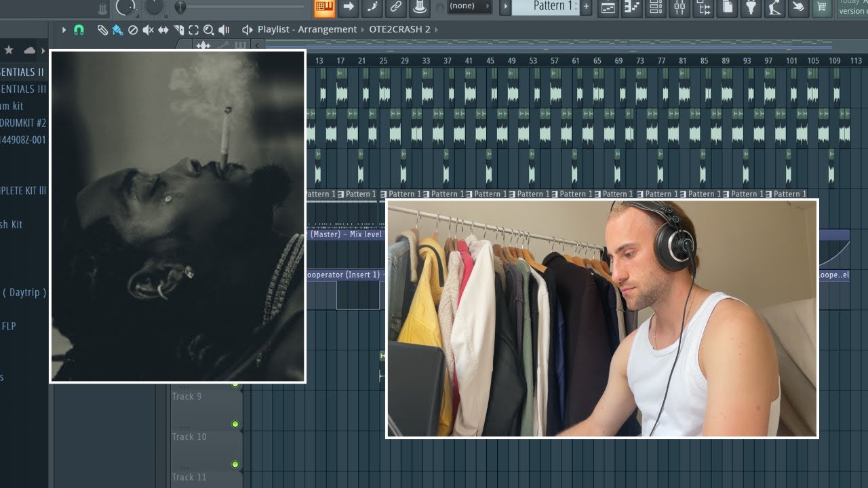Click the smoking portrait image overlay
Screen dimensions: 868x488
pyautogui.click(x=178, y=216)
